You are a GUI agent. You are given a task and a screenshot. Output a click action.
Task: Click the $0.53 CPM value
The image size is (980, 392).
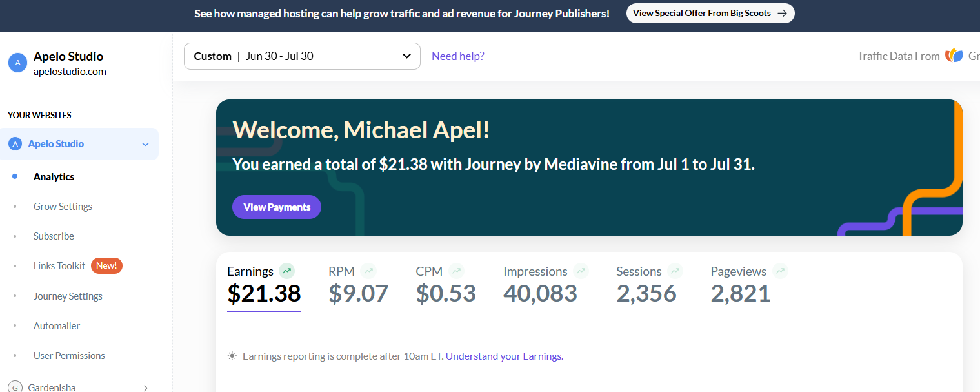446,293
